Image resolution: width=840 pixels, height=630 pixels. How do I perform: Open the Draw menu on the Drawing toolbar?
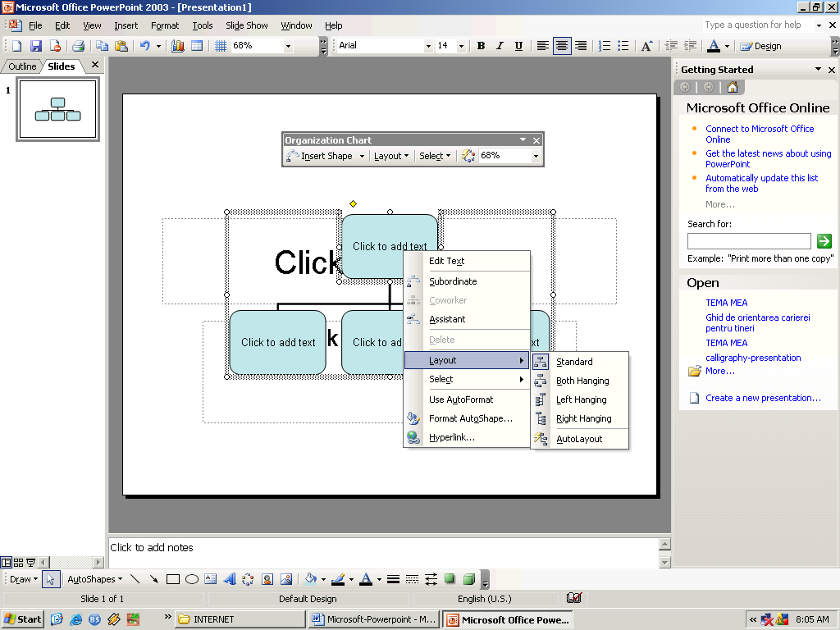pos(24,579)
